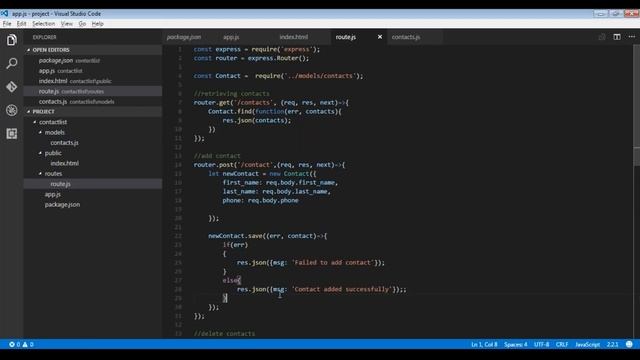The width and height of the screenshot is (640, 360).
Task: Click the VS Code logo in title bar
Action: pos(4,13)
